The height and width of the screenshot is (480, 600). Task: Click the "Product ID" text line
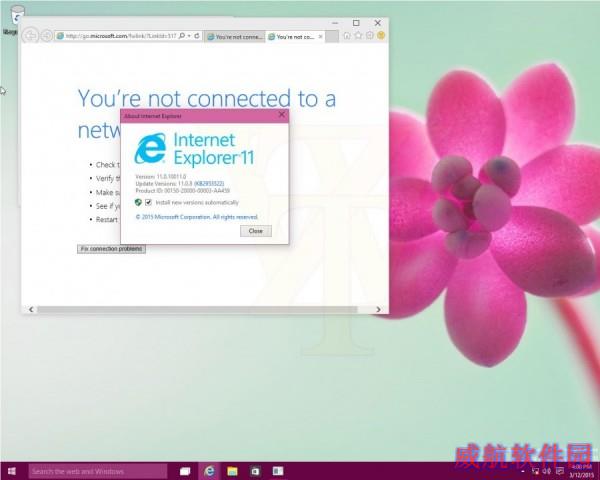[183, 190]
